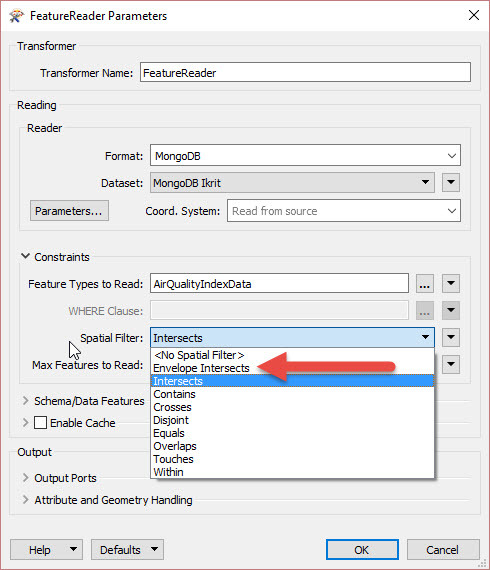This screenshot has height=570, width=490.
Task: Confirm settings with the OK button
Action: tap(362, 550)
